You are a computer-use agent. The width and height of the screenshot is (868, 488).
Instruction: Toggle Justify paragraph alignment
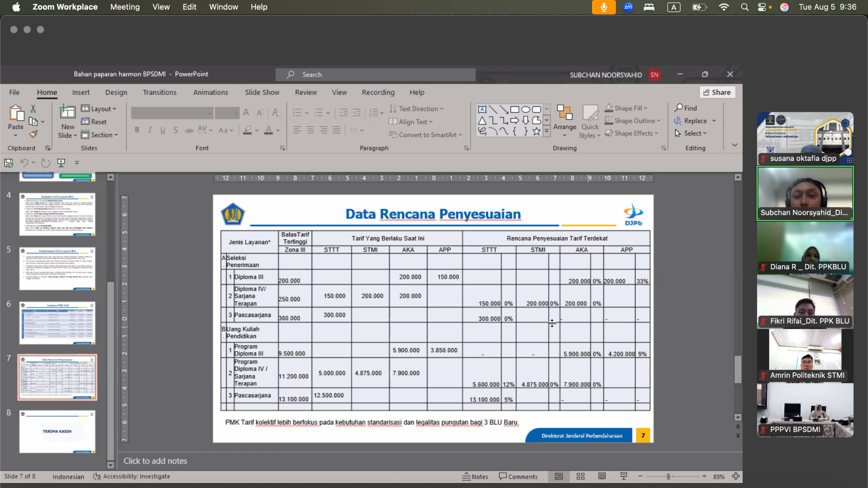(336, 130)
